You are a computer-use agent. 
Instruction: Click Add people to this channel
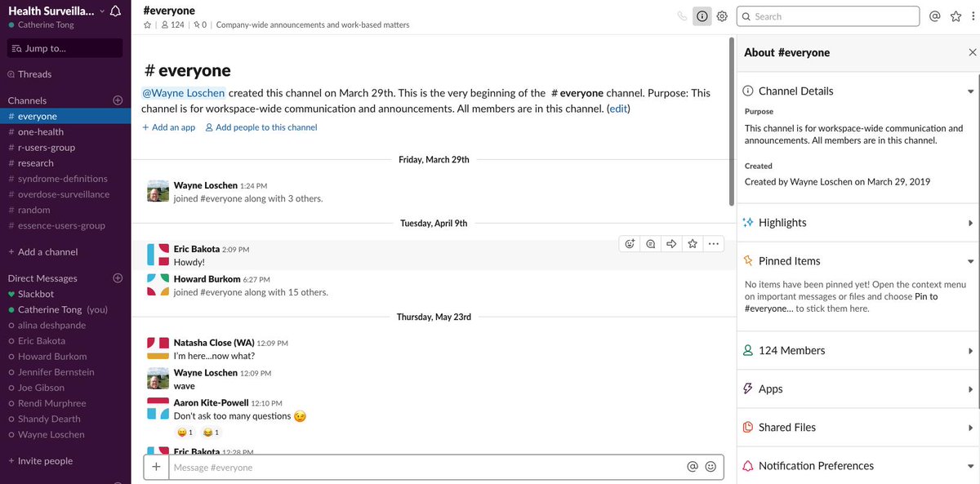coord(261,127)
